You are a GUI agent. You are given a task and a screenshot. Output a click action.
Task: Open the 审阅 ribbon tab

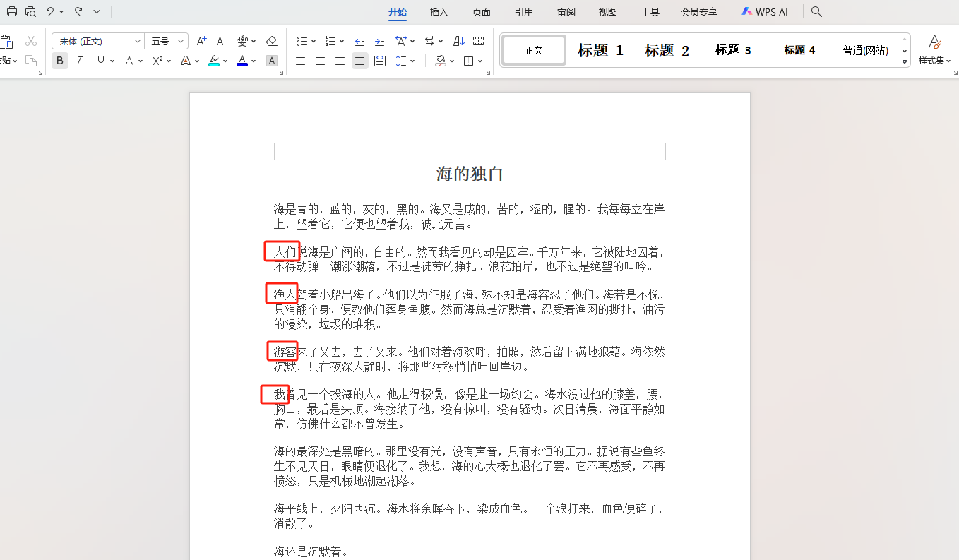[x=566, y=11]
